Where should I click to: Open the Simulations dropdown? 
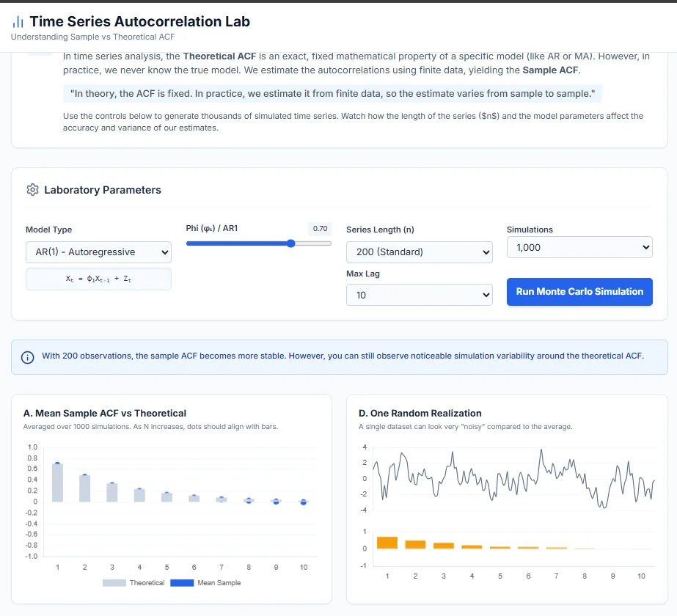(x=579, y=247)
